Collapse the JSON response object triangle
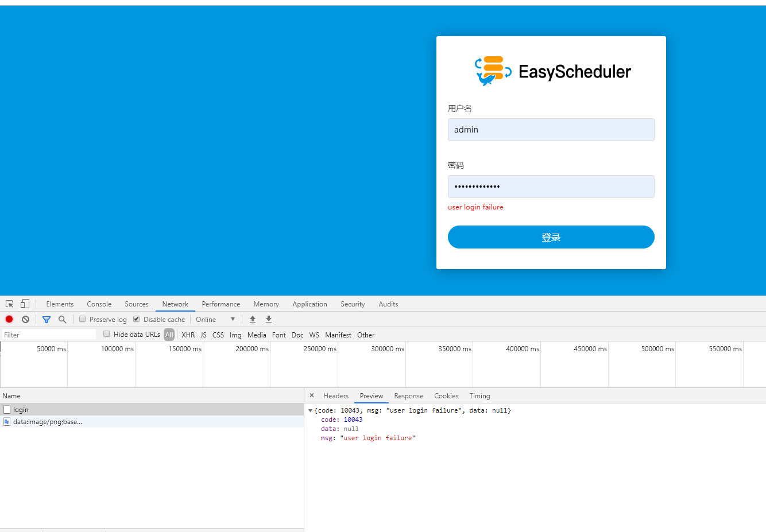Screen dimensions: 766x532 point(311,411)
